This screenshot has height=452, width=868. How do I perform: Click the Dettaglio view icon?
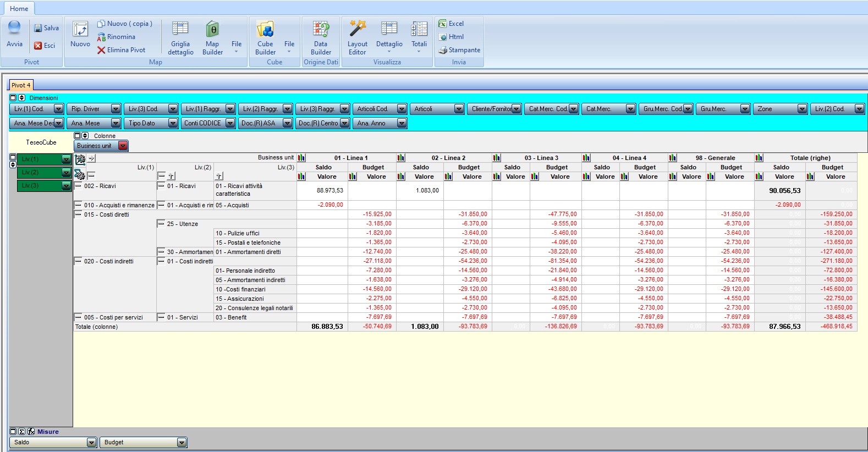click(389, 29)
